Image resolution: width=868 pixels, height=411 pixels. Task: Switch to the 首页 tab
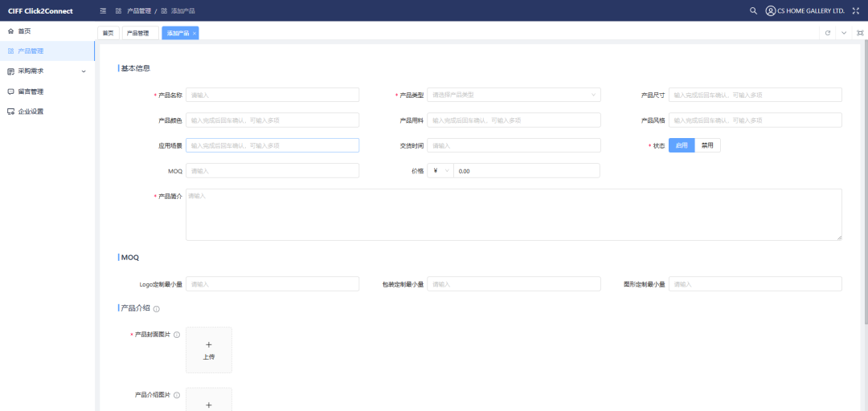tap(108, 33)
